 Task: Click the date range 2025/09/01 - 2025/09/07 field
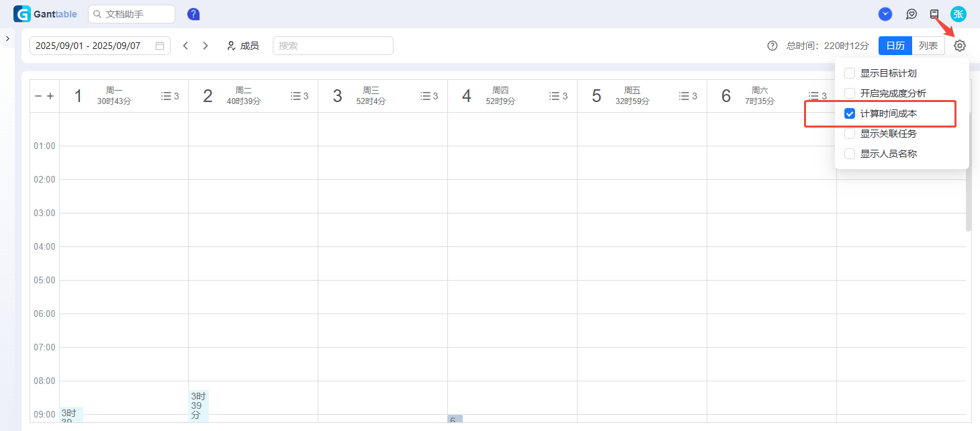(x=100, y=46)
